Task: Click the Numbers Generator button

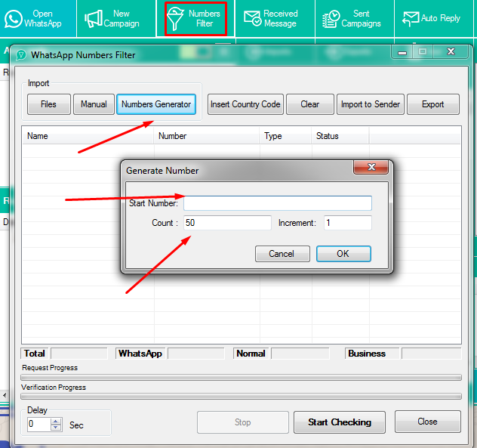Action: click(x=156, y=104)
